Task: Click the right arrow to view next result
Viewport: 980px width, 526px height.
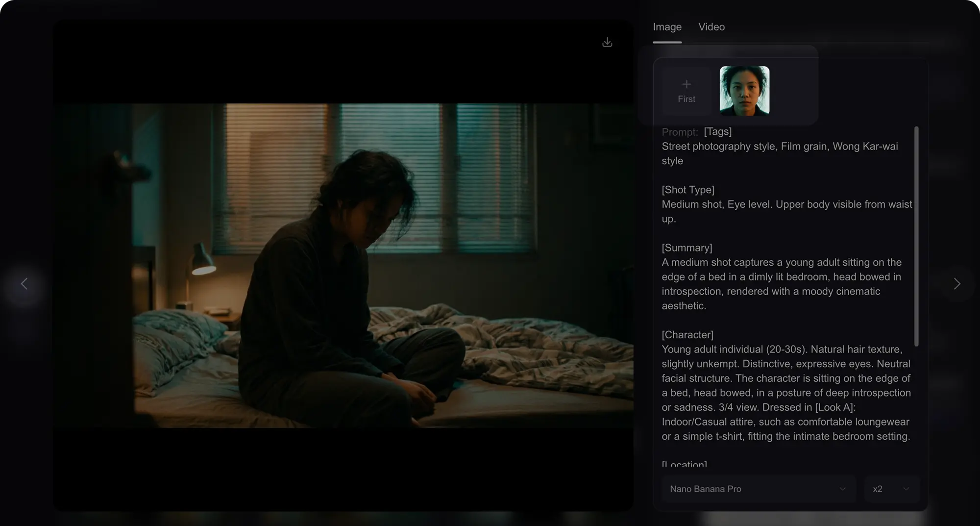Action: [x=957, y=284]
